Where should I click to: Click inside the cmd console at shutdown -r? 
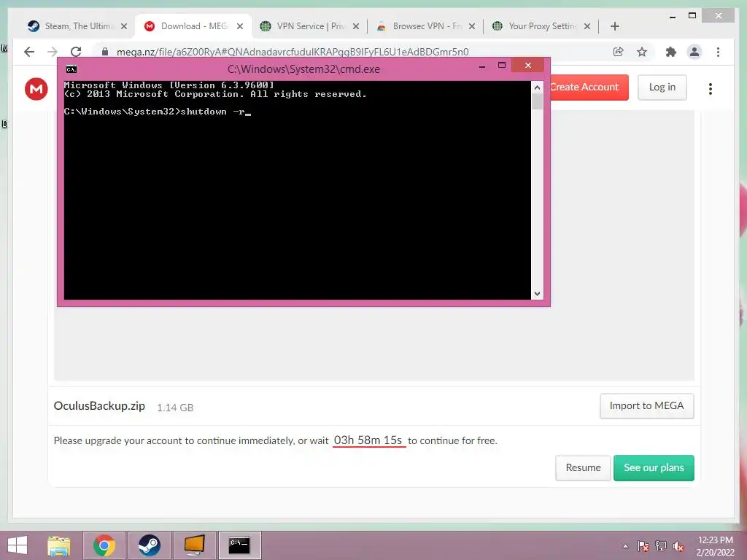212,112
